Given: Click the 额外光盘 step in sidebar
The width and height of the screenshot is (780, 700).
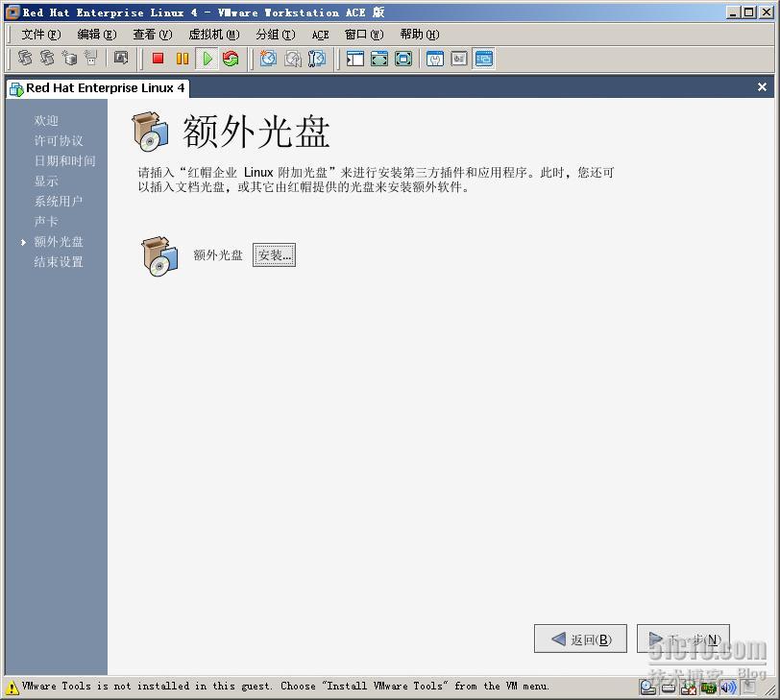Looking at the screenshot, I should [59, 242].
